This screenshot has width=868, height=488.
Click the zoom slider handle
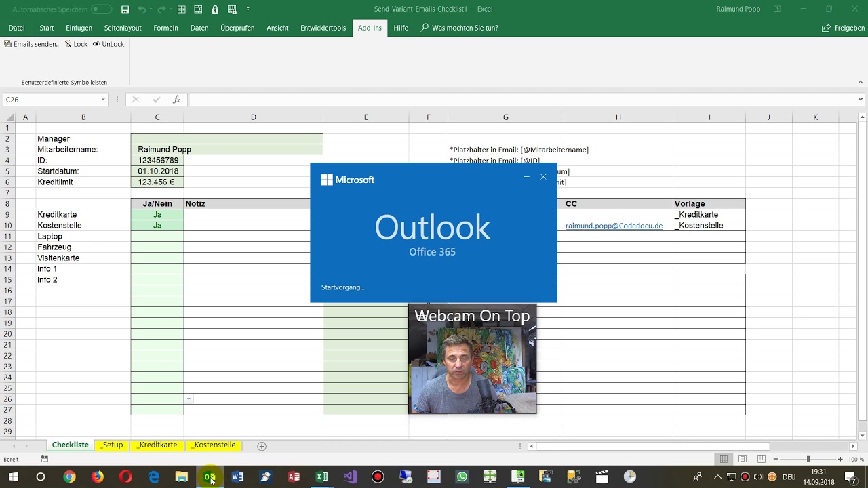click(x=808, y=460)
